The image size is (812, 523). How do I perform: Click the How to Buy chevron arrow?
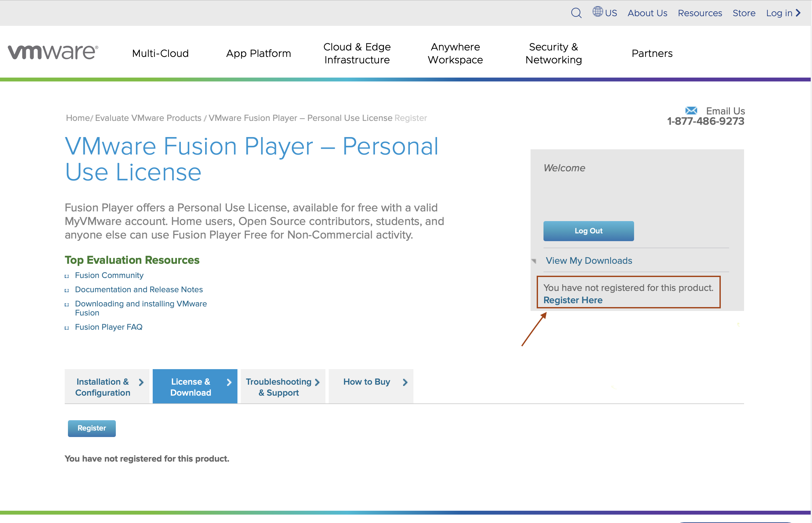[405, 382]
